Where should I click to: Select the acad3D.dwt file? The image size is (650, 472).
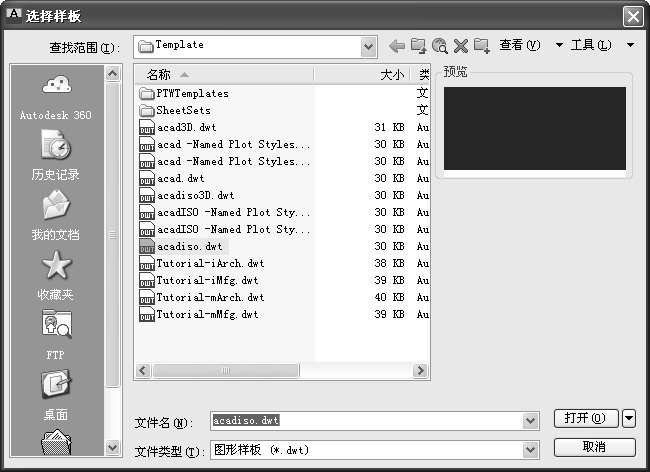(x=187, y=128)
